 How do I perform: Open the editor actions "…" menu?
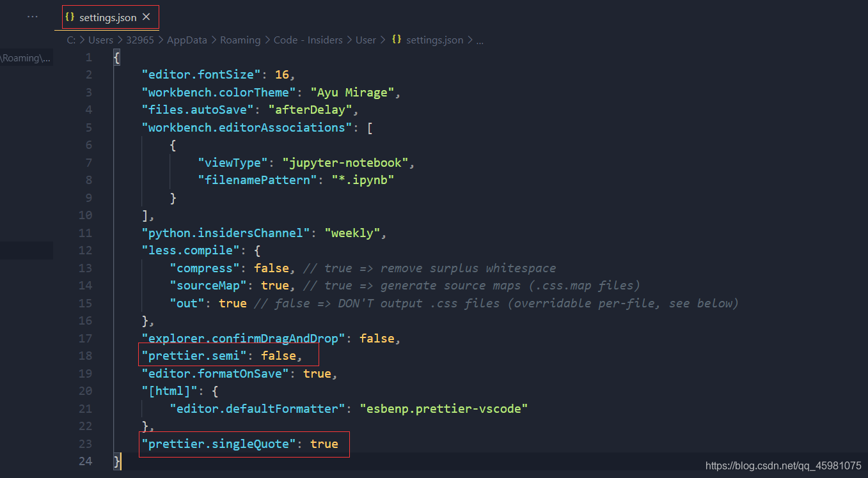tap(32, 15)
